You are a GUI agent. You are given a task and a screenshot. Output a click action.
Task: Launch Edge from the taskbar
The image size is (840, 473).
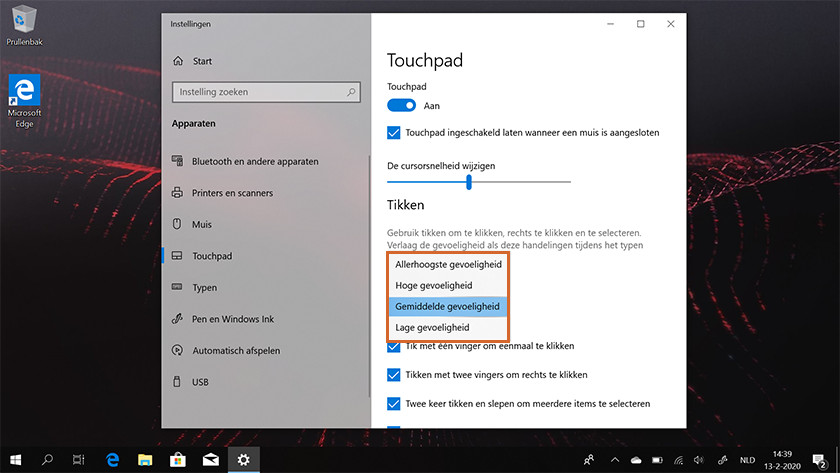click(112, 460)
